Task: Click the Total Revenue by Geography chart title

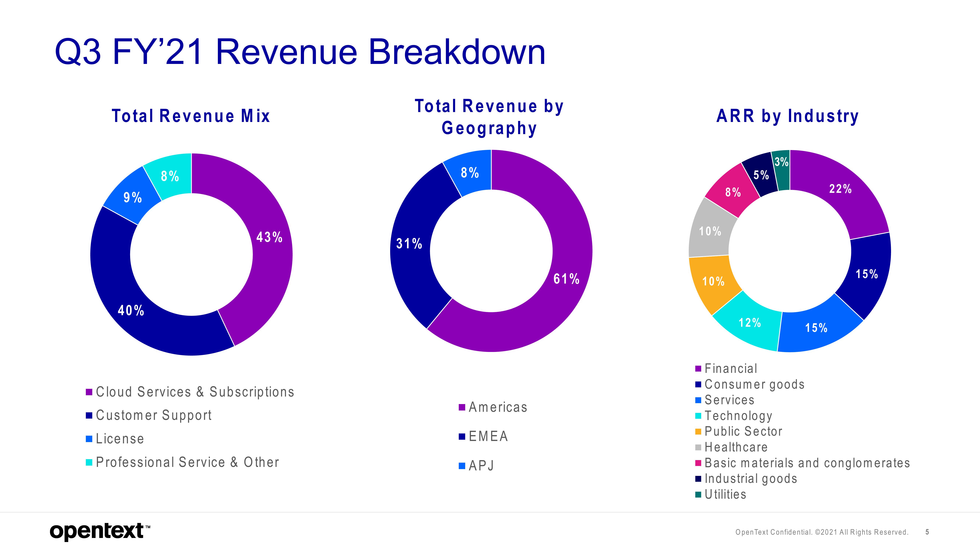Action: (489, 117)
